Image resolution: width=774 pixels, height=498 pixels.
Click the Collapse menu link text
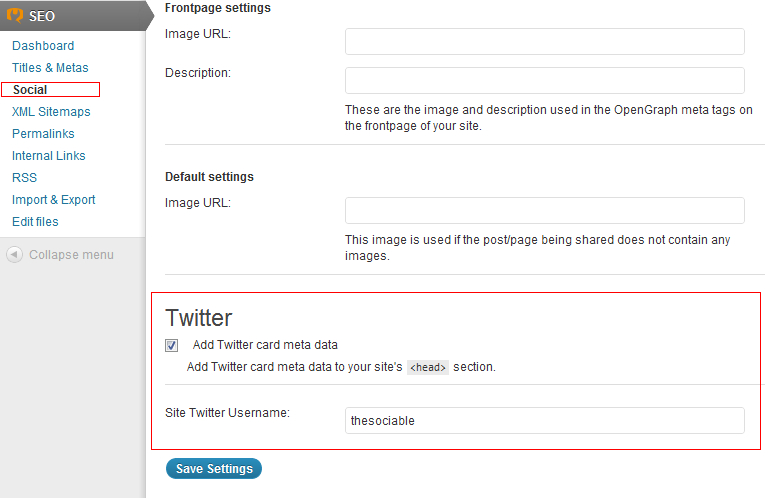pos(71,255)
